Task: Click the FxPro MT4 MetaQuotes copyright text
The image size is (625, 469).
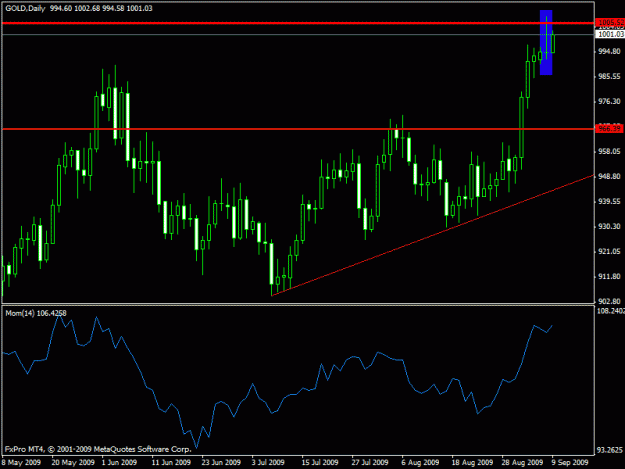Action: coord(98,449)
